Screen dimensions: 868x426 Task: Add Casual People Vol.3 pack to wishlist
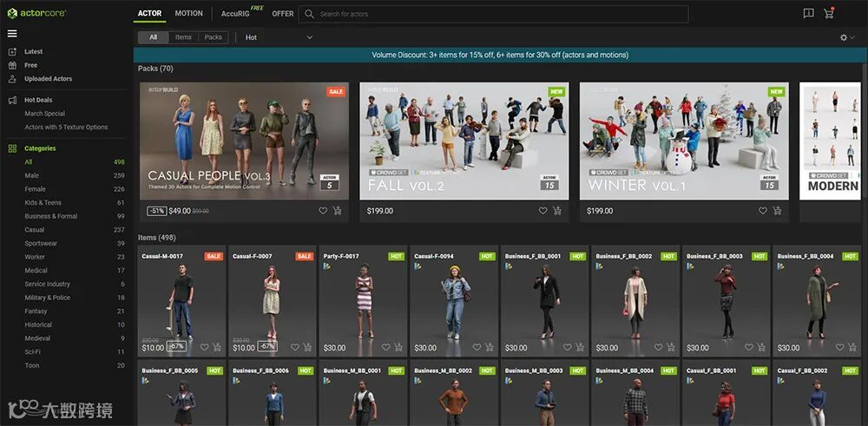tap(323, 210)
